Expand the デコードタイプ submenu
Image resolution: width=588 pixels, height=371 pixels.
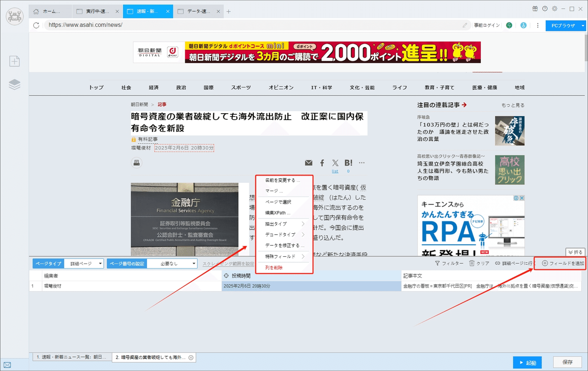284,234
